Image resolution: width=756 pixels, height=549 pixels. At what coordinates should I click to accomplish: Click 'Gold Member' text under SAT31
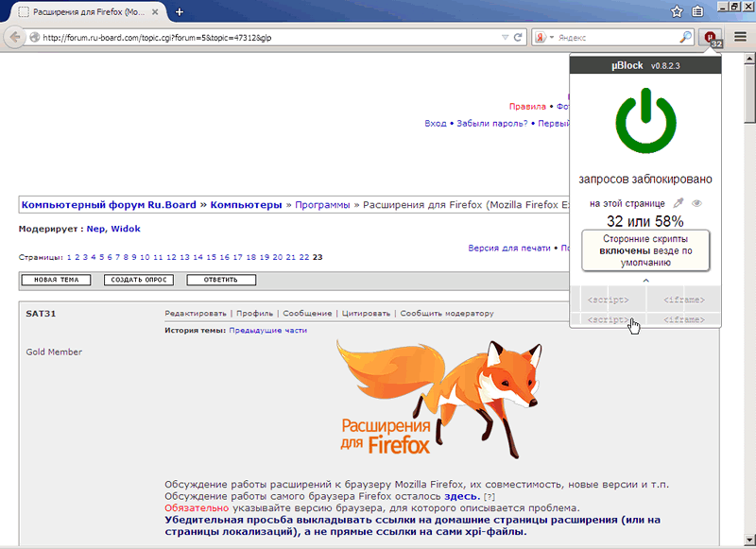pos(54,352)
